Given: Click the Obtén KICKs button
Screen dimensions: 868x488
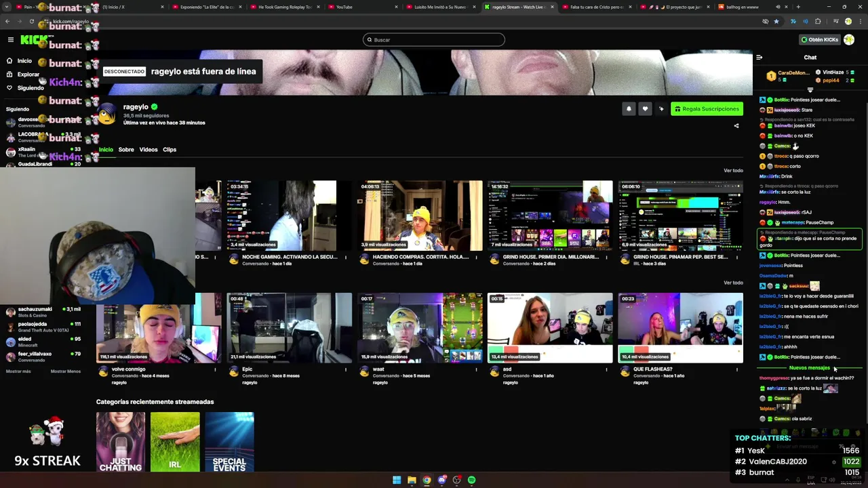Looking at the screenshot, I should coord(819,40).
